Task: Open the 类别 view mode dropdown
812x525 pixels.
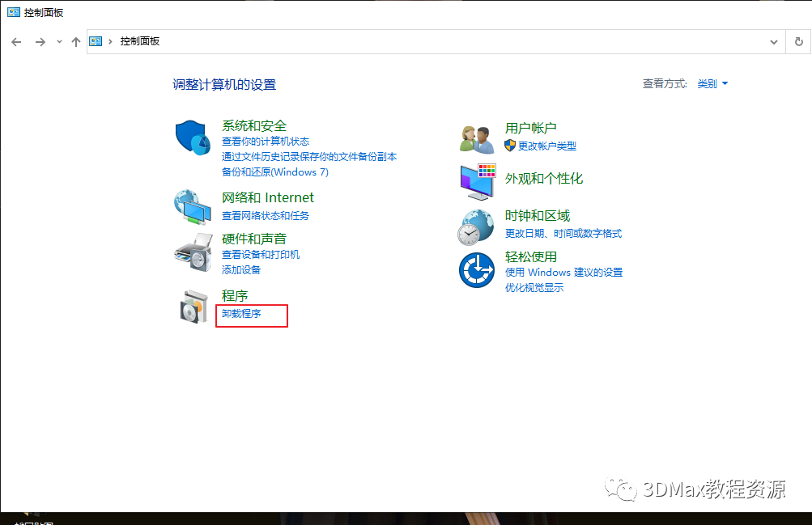Action: coord(712,84)
